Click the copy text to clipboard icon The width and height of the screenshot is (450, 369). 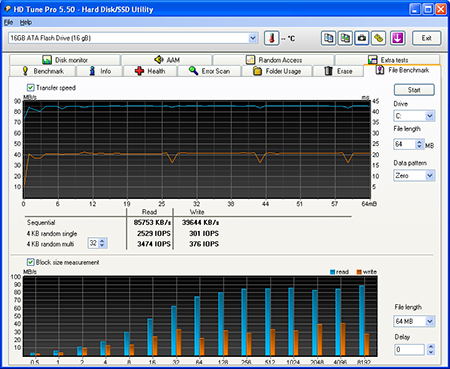(x=328, y=38)
